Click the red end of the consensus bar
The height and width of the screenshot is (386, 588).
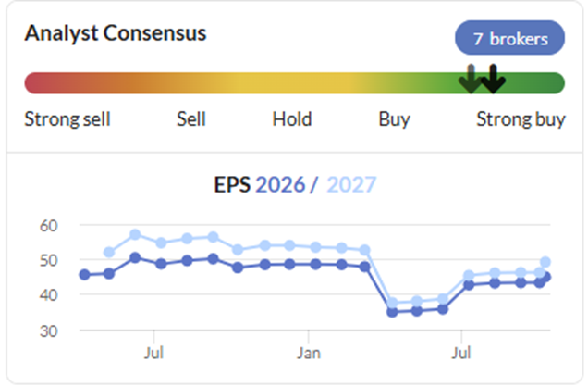tap(34, 83)
